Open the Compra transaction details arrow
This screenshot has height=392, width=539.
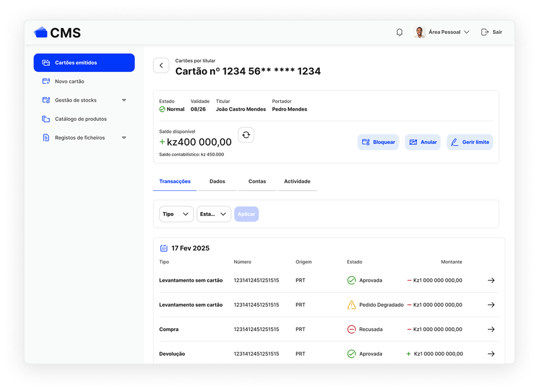(x=491, y=329)
